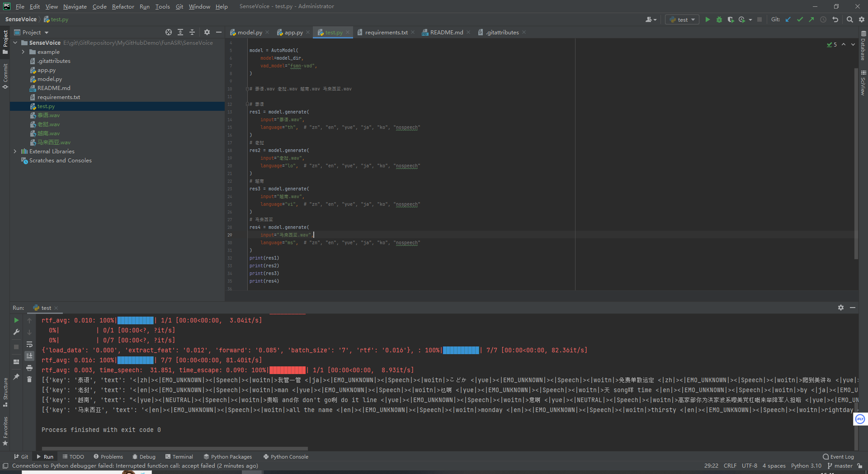
Task: Close the app.py editor tab
Action: click(x=308, y=32)
